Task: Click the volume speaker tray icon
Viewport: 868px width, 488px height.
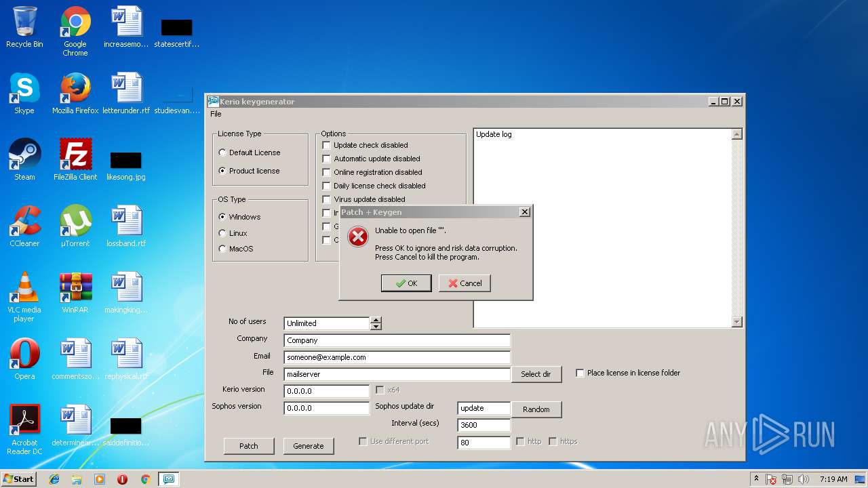Action: coord(804,479)
